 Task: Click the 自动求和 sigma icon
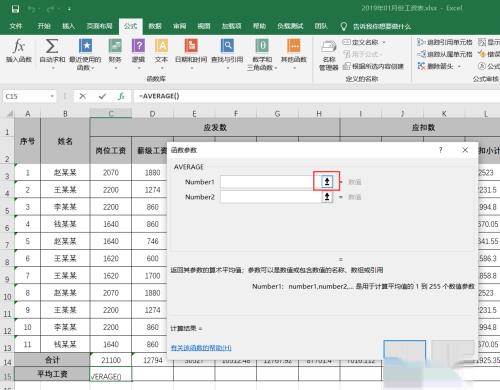pos(52,46)
